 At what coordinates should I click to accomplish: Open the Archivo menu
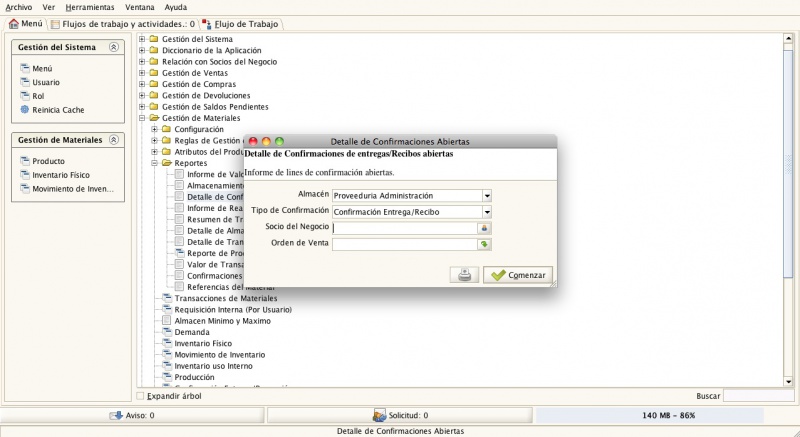18,7
